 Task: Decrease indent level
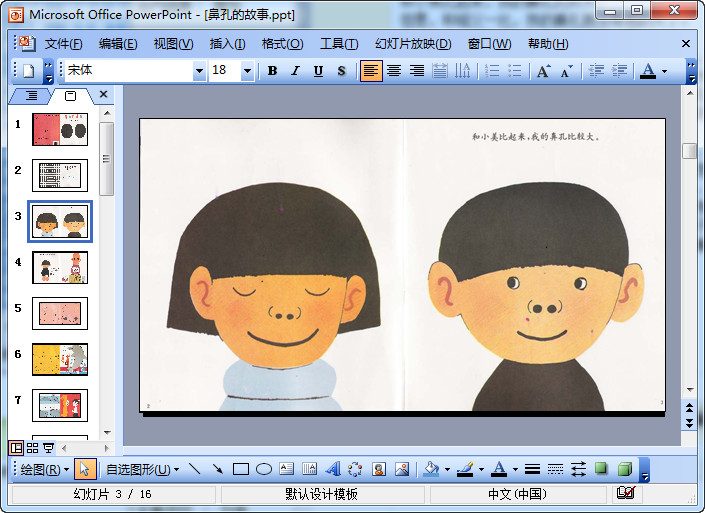597,71
